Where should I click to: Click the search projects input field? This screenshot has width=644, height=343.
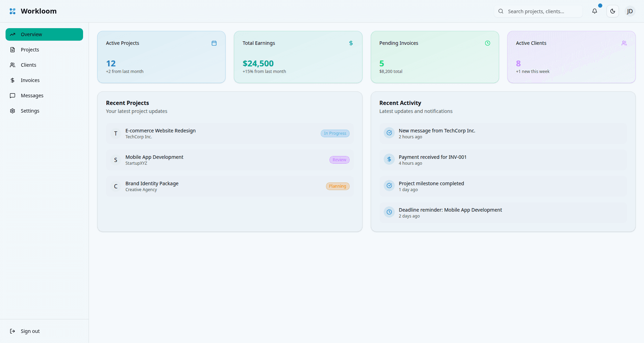(538, 11)
